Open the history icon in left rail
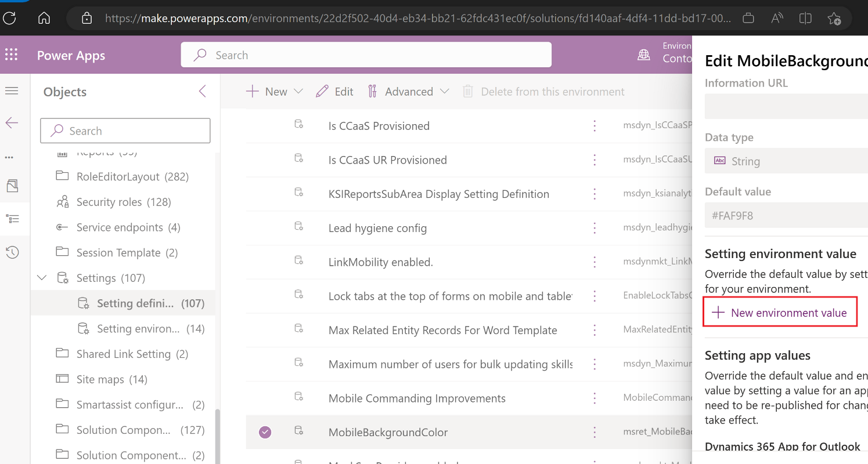The height and width of the screenshot is (464, 868). 12,252
